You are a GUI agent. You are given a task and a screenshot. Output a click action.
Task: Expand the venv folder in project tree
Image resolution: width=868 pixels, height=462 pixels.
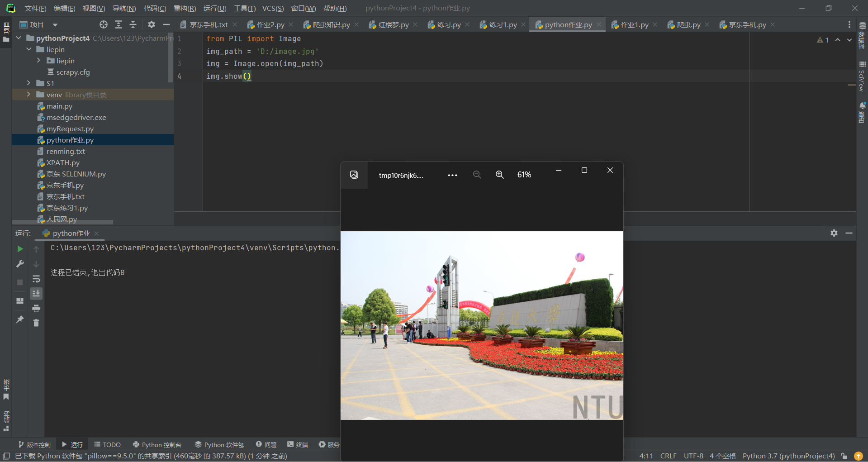[28, 95]
